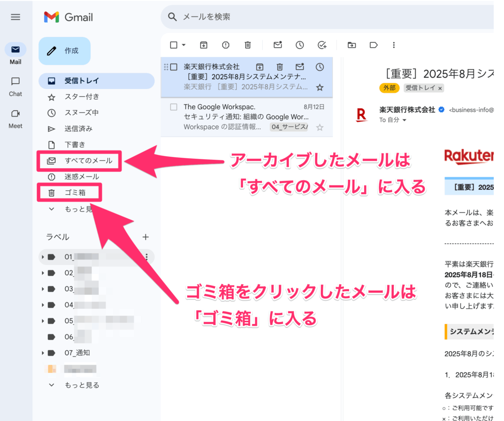
Task: Click the search magnifier icon
Action: 172,17
